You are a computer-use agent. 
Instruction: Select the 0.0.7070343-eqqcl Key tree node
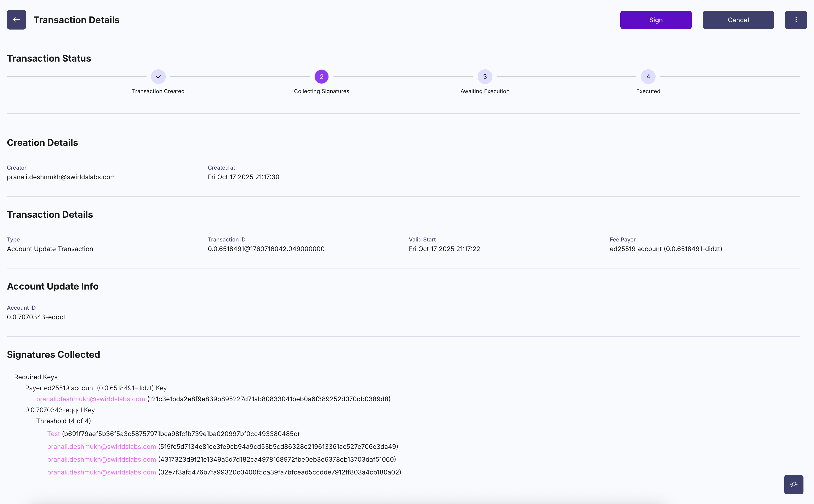click(60, 410)
